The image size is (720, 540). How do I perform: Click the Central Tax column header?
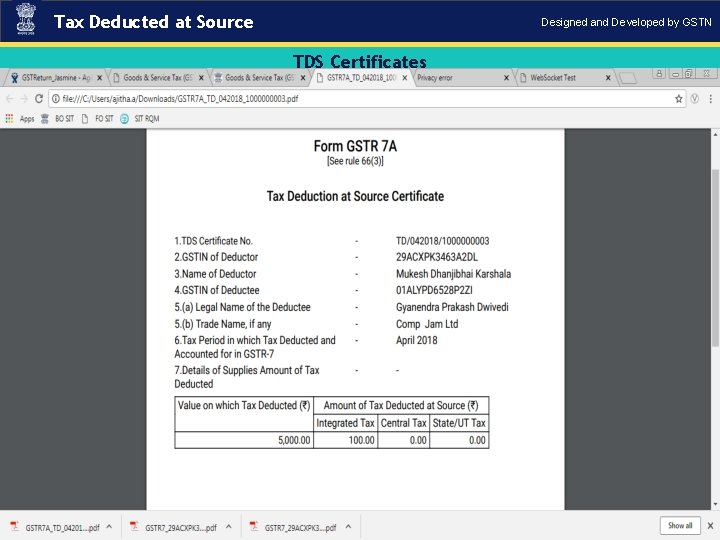pyautogui.click(x=404, y=423)
